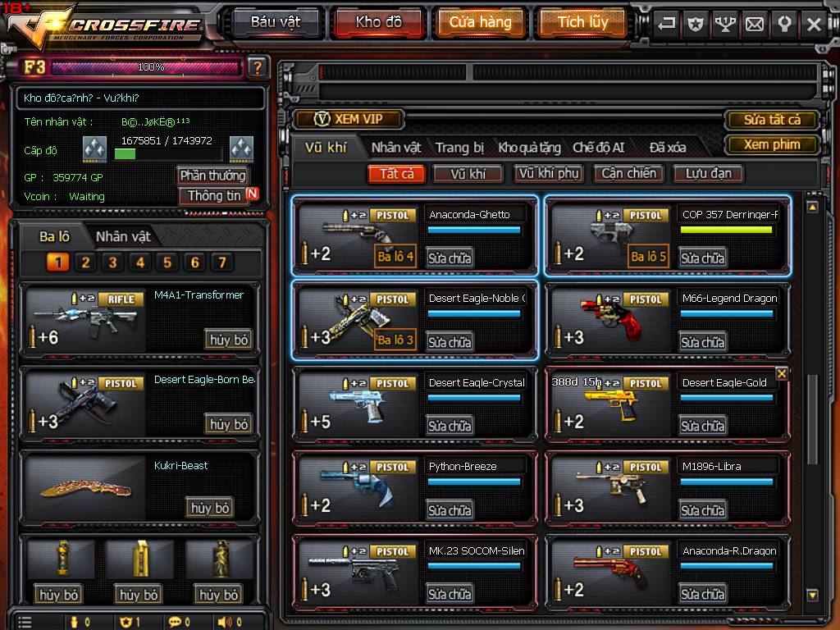Click the inventory scroll down arrow
Viewport: 840px width, 630px height.
[x=812, y=595]
